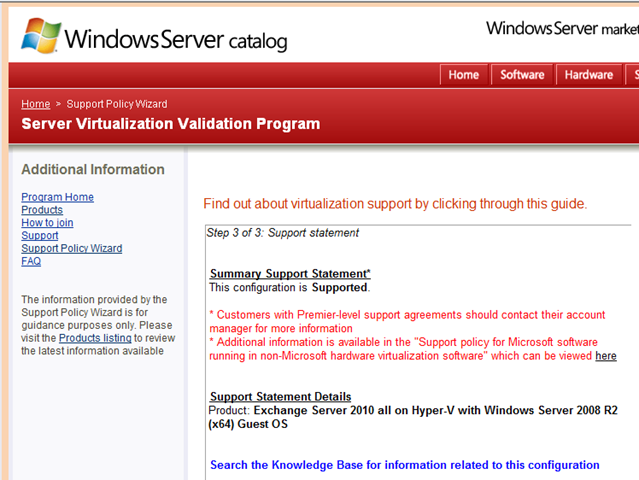Open Support Policy Wizard sidebar link

tap(72, 249)
